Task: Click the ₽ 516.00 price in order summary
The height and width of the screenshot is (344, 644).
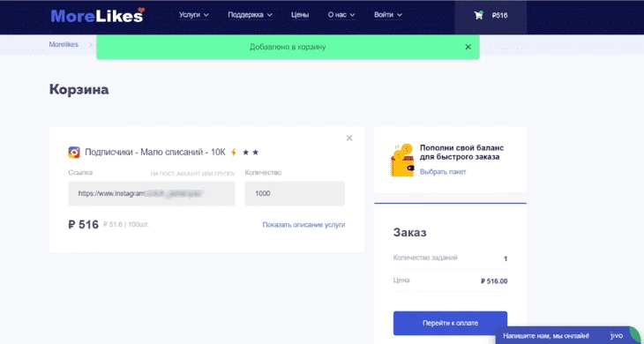Action: click(494, 281)
